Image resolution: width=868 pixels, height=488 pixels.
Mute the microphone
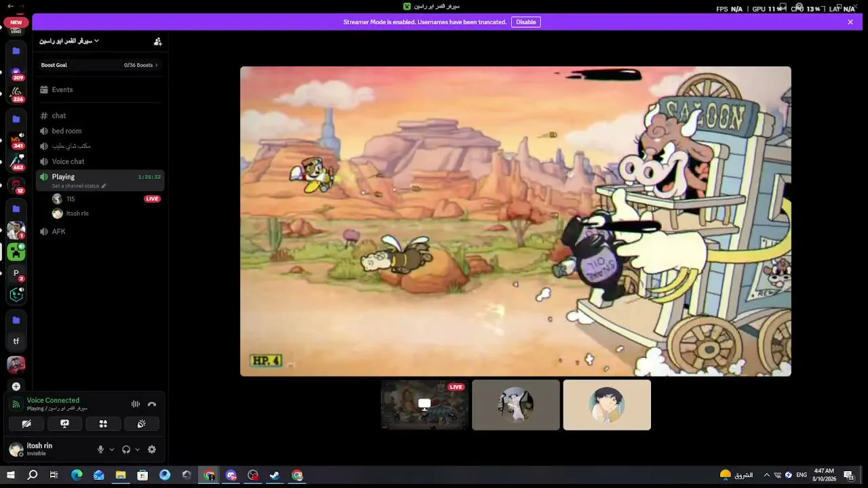[100, 449]
